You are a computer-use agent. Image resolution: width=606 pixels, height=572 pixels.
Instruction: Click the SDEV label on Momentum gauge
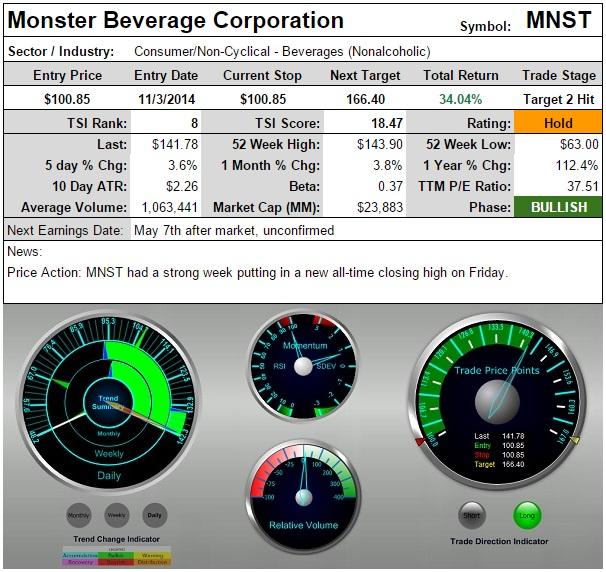pos(327,367)
